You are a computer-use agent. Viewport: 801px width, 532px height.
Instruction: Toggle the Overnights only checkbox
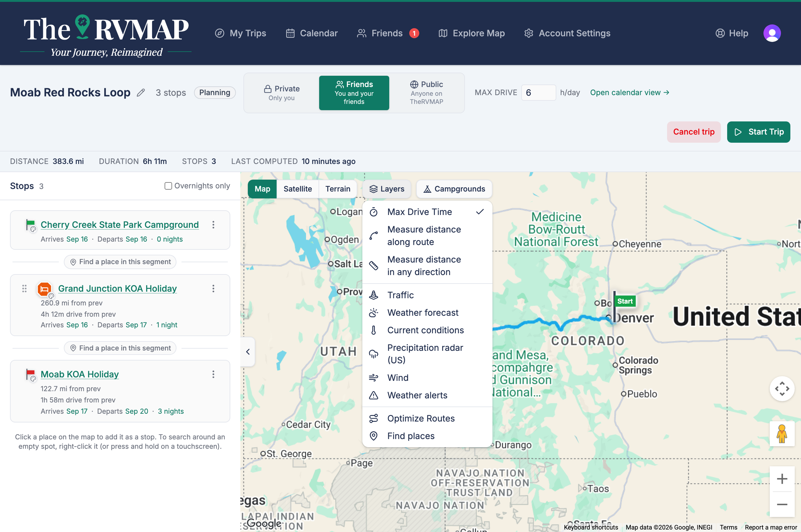[168, 186]
